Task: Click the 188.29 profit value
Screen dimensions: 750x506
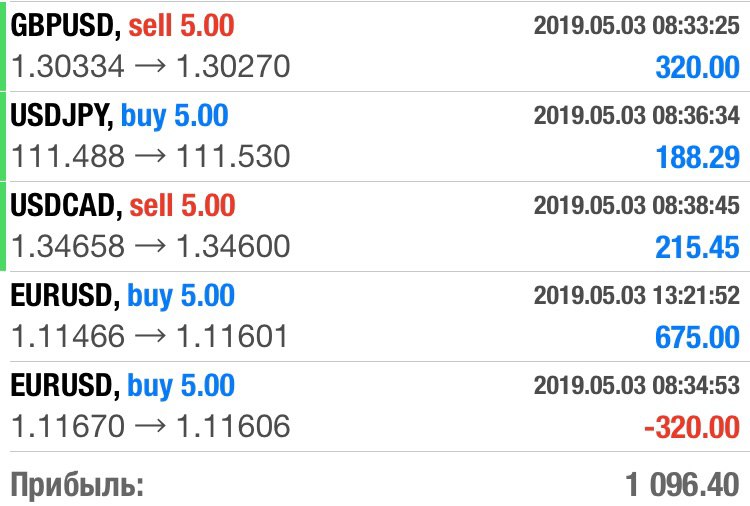Action: pyautogui.click(x=698, y=157)
